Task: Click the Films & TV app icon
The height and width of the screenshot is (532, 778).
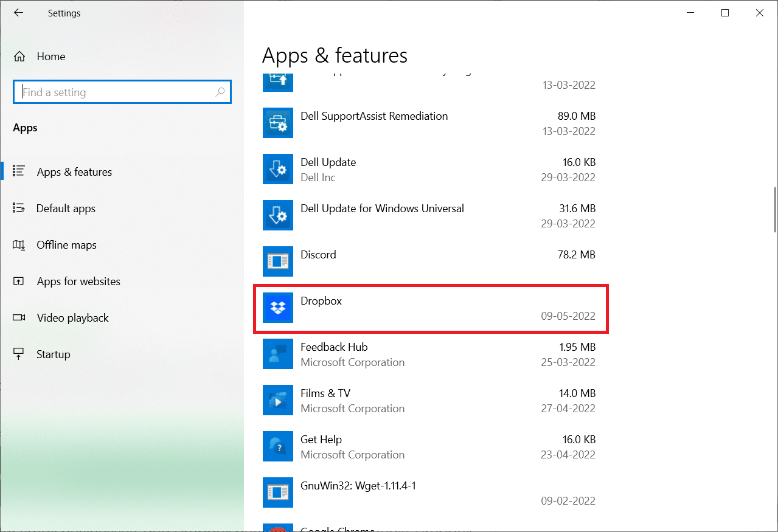Action: tap(278, 401)
